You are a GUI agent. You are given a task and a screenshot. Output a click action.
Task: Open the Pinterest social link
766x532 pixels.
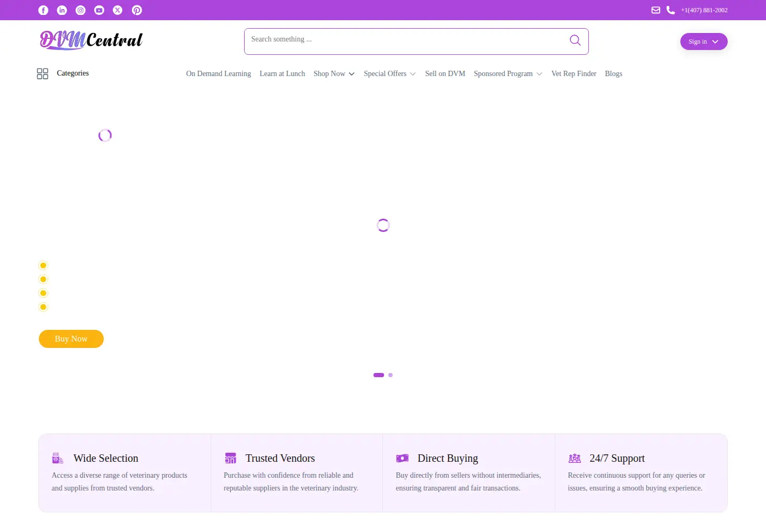(x=137, y=10)
